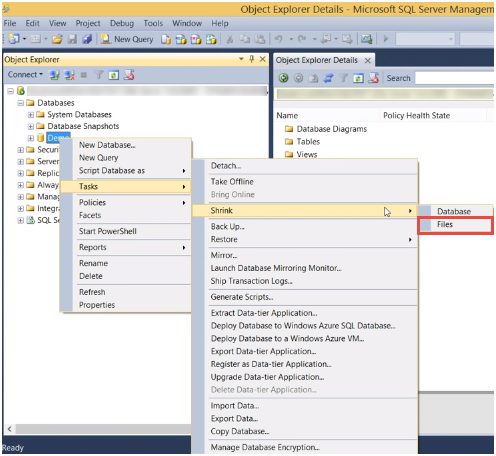Click the Undo arrow icon
Screen dimensions: 496x456
click(278, 39)
